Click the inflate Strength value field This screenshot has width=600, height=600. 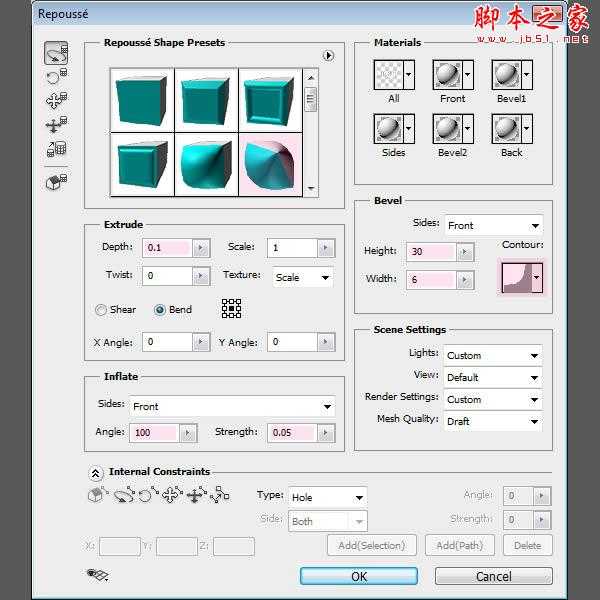pos(292,433)
